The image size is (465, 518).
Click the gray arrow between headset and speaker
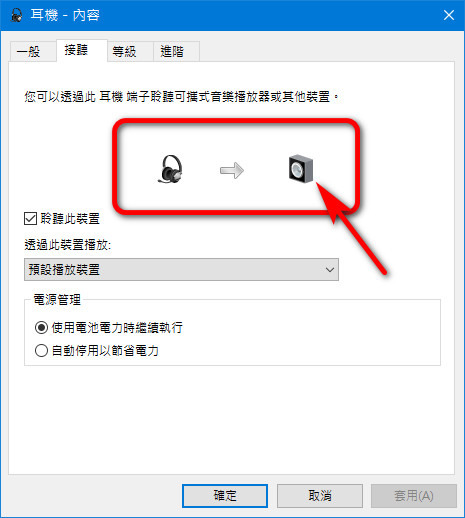click(232, 170)
